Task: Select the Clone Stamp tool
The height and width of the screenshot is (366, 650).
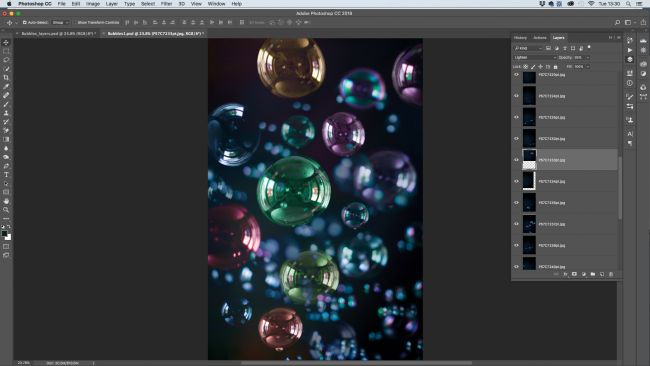Action: click(x=6, y=113)
